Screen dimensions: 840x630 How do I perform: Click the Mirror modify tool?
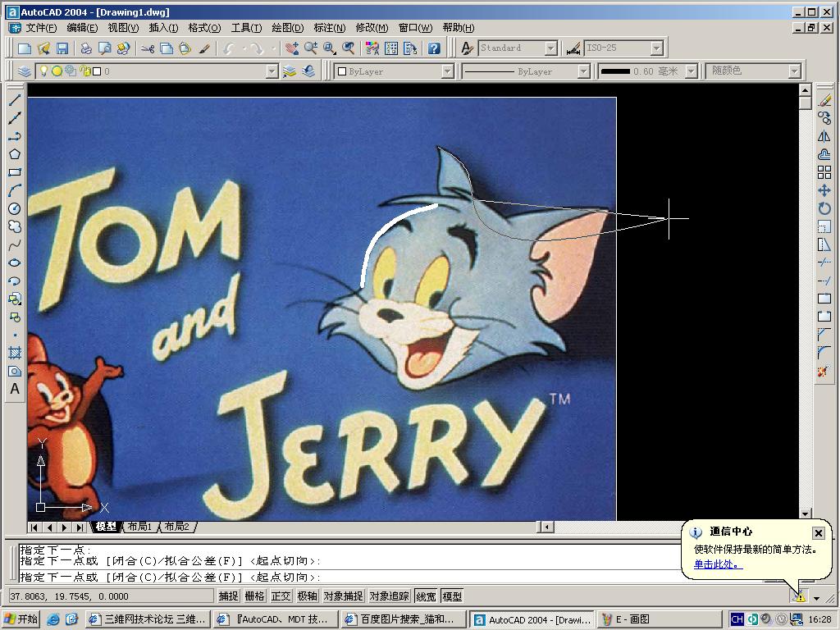click(x=824, y=136)
